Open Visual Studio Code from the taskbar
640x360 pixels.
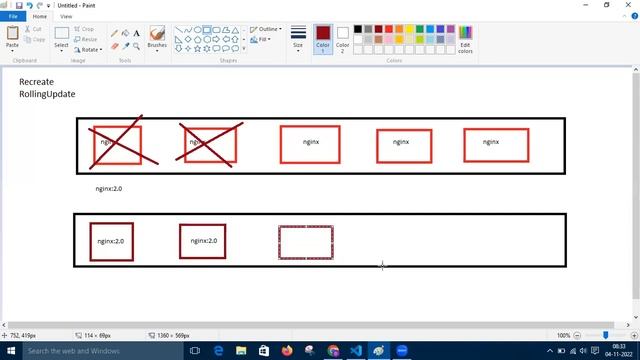[x=356, y=351]
